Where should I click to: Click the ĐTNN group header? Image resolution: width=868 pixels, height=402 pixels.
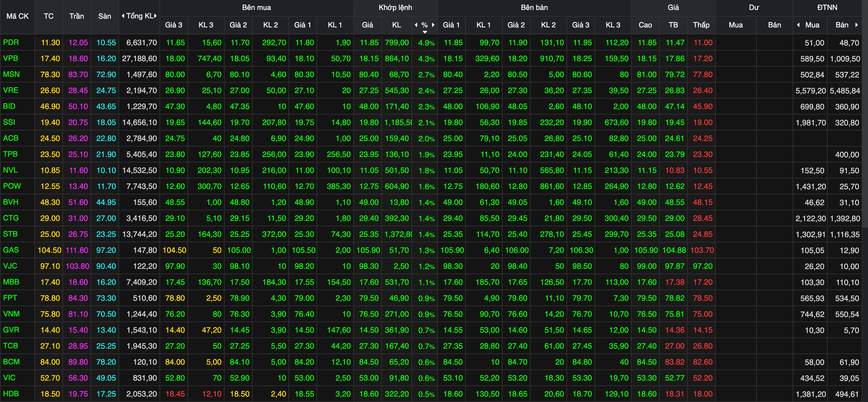click(827, 8)
